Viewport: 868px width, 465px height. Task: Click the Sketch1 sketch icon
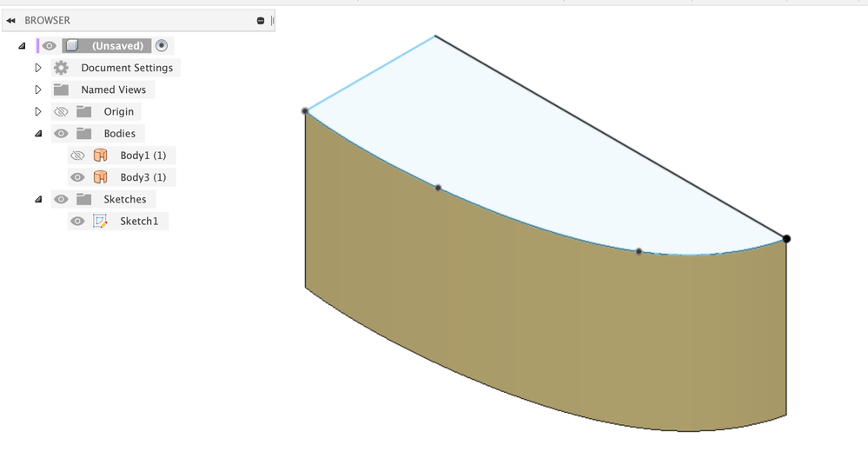tap(100, 222)
